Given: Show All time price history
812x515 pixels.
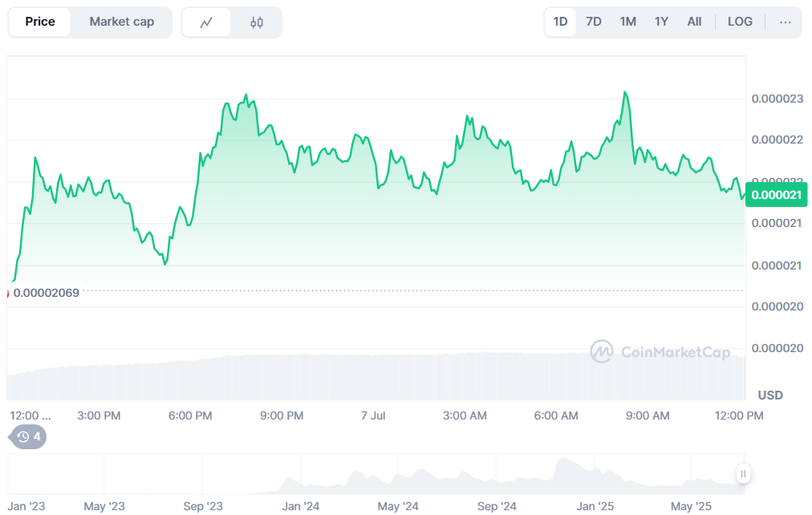Looking at the screenshot, I should pyautogui.click(x=694, y=22).
